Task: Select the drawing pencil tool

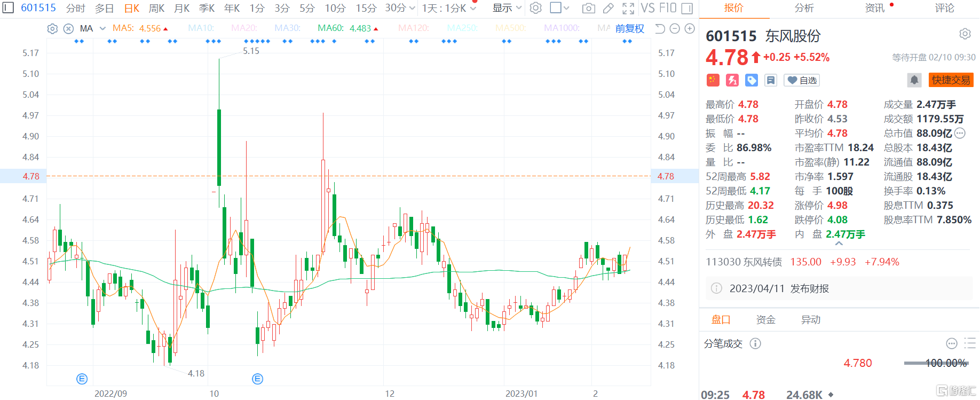Action: (x=608, y=8)
